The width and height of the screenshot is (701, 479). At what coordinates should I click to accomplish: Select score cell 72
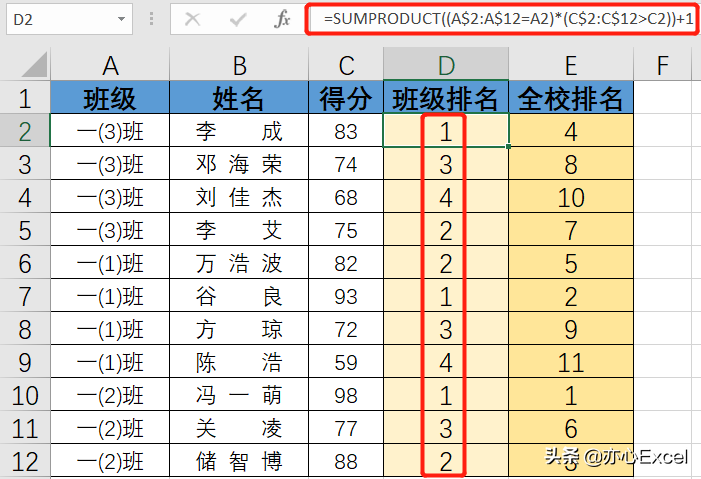[346, 329]
